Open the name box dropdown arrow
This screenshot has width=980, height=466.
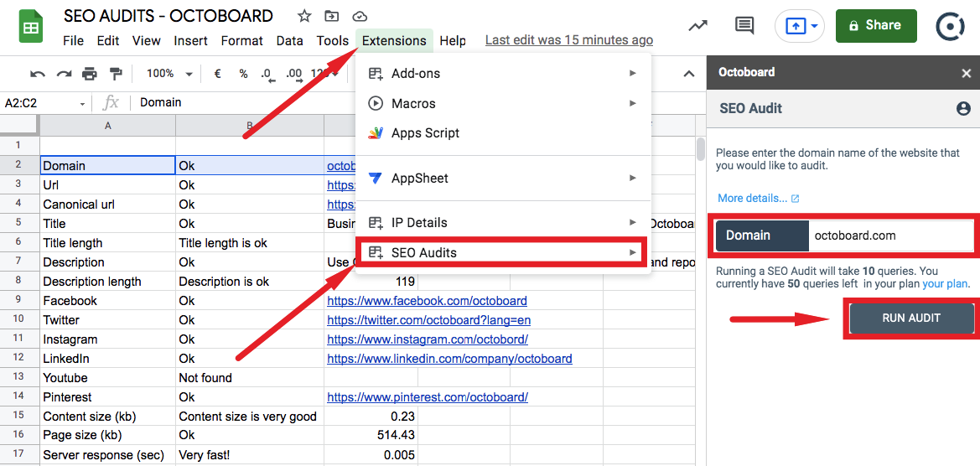[x=82, y=104]
